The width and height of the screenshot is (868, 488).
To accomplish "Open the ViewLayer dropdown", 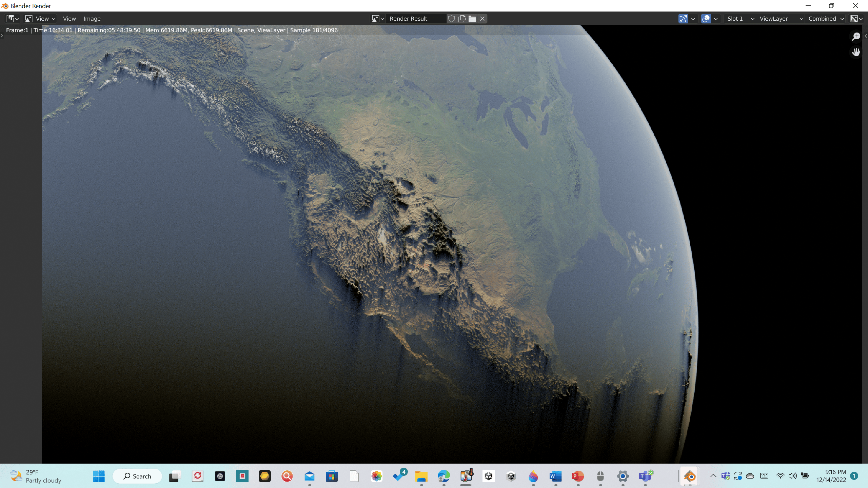I will click(781, 19).
